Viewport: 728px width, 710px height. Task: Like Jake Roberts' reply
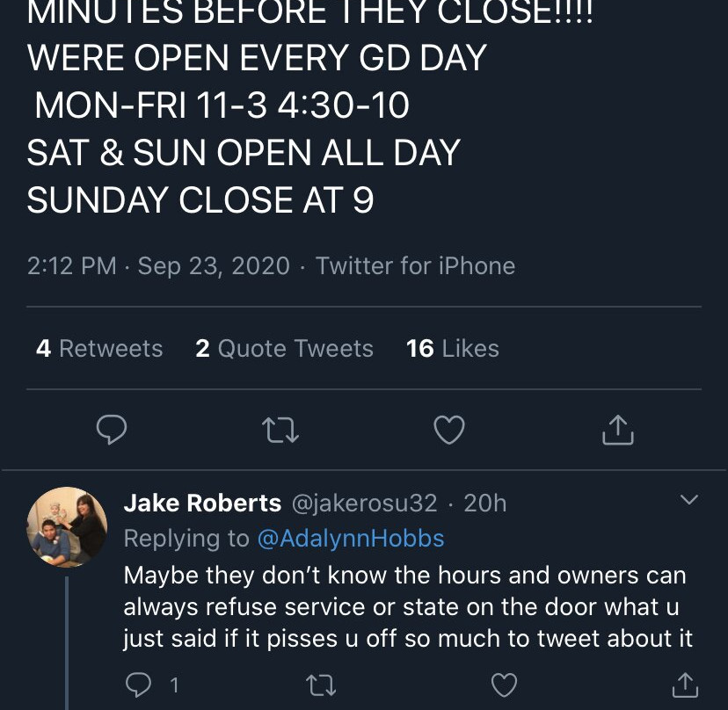tap(503, 685)
